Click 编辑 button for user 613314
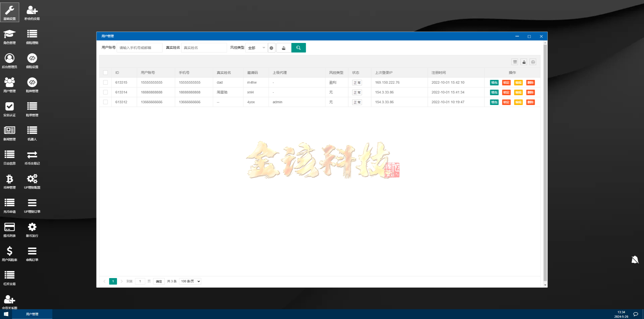644x319 pixels. [x=518, y=92]
